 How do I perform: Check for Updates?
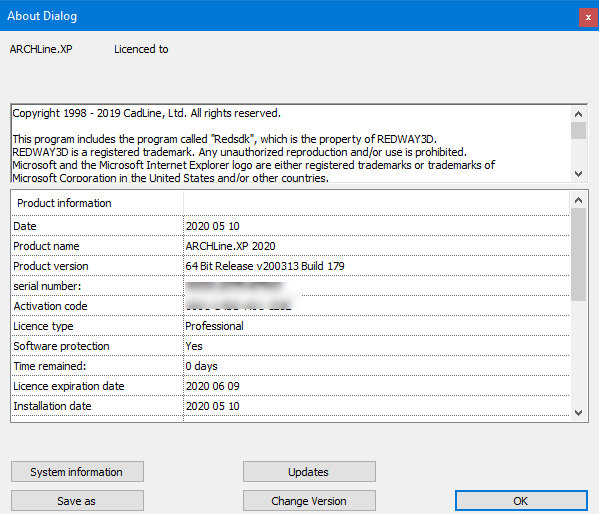pos(309,472)
